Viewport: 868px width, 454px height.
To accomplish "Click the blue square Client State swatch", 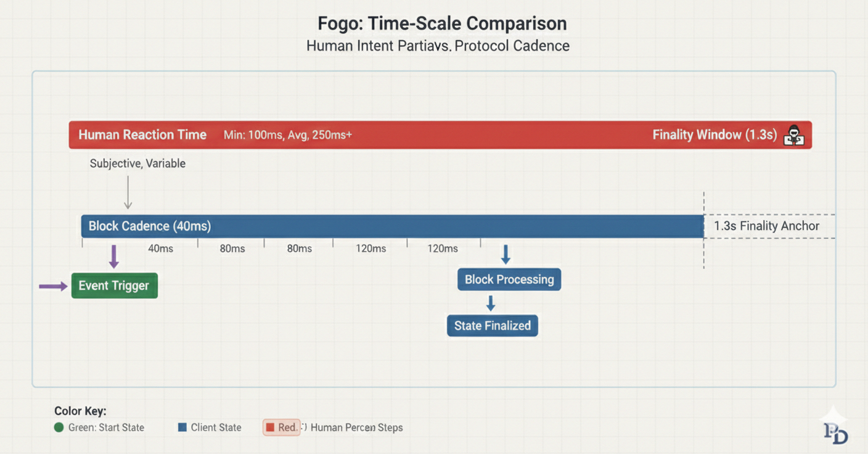I will 182,427.
